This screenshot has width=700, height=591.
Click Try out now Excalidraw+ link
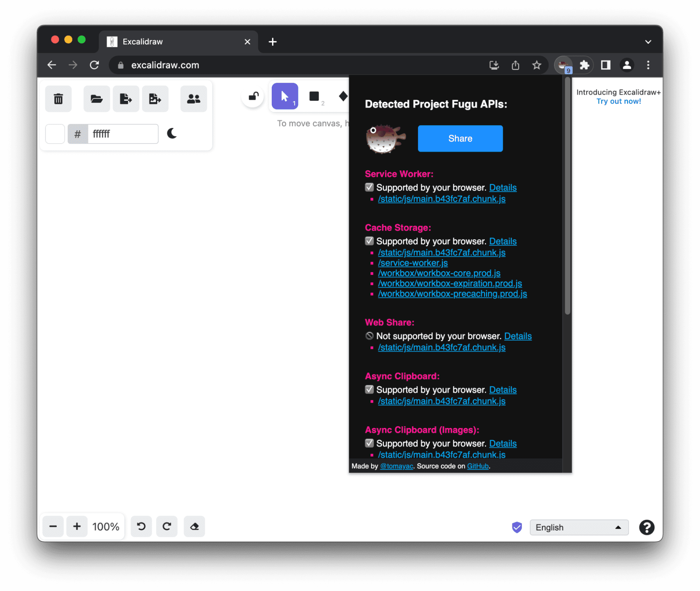click(x=619, y=101)
